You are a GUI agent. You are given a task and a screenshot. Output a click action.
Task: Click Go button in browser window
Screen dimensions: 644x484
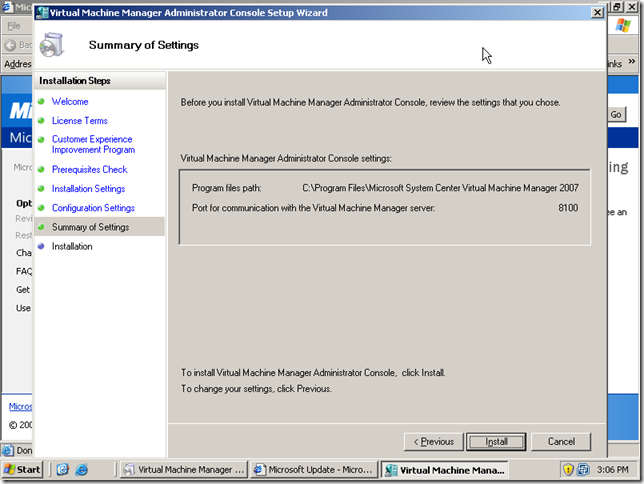click(616, 115)
